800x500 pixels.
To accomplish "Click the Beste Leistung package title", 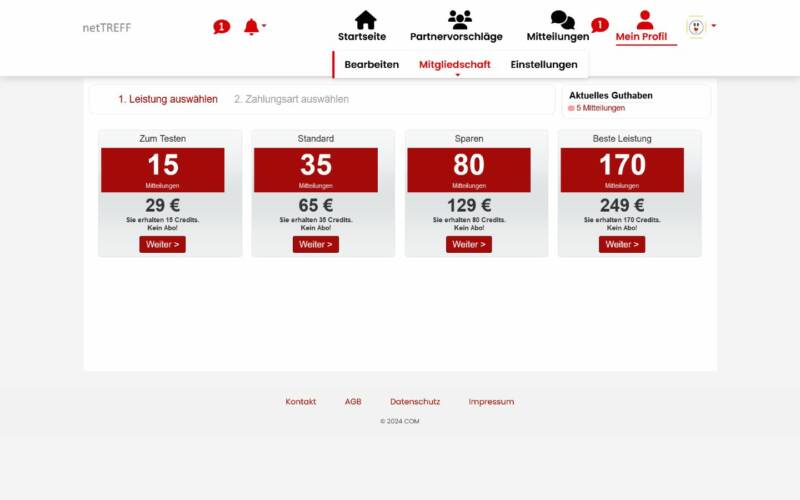I will 622,139.
